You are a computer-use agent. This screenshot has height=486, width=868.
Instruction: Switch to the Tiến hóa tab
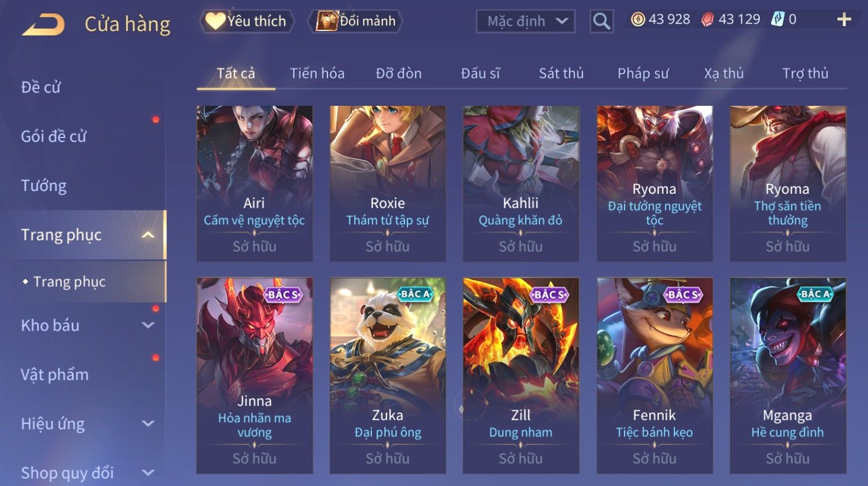tap(317, 74)
